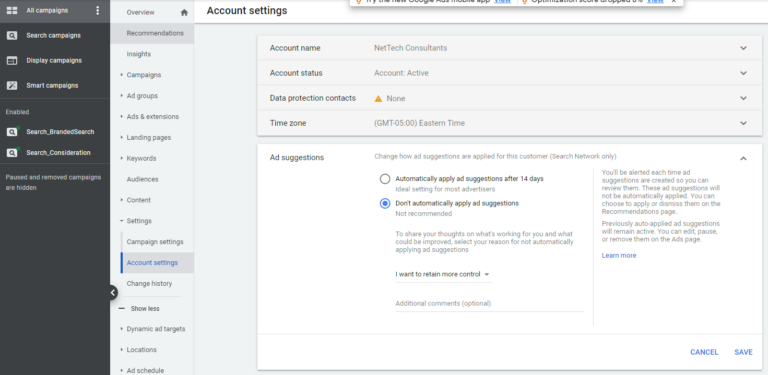
Task: Click the CANCEL button
Action: pyautogui.click(x=704, y=352)
